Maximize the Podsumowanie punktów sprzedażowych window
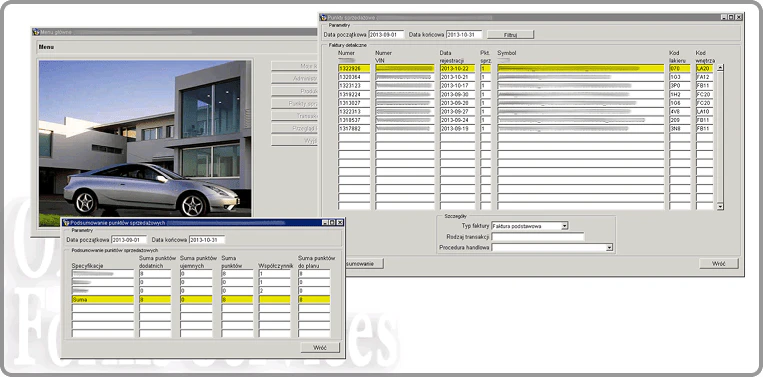 (332, 222)
